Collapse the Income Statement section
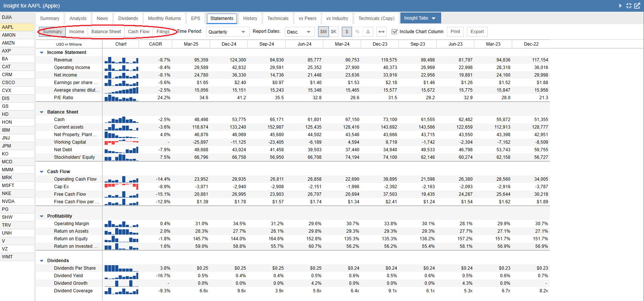644x301 pixels. 42,52
